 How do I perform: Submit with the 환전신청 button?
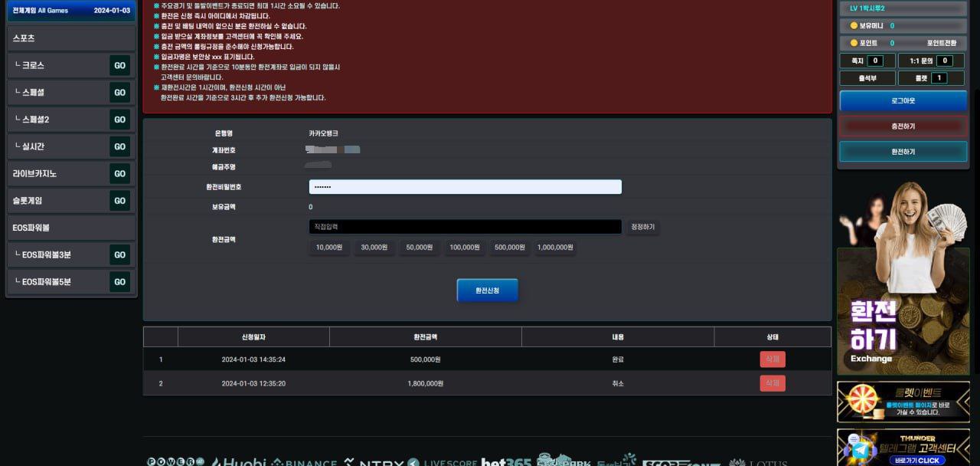(x=487, y=290)
